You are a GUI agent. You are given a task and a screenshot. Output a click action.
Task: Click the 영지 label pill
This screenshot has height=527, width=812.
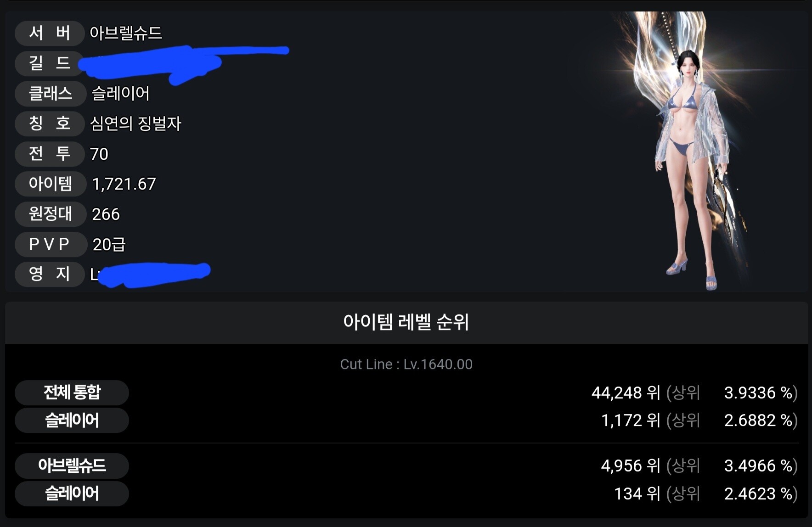[50, 274]
